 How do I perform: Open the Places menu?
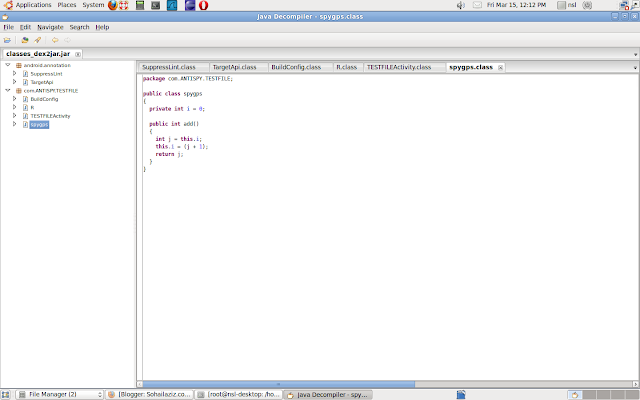click(x=67, y=5)
